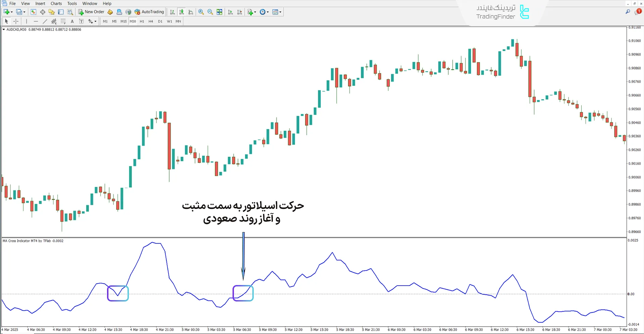This screenshot has height=334, width=644.
Task: Switch chart to candlestick mode
Action: (x=182, y=12)
